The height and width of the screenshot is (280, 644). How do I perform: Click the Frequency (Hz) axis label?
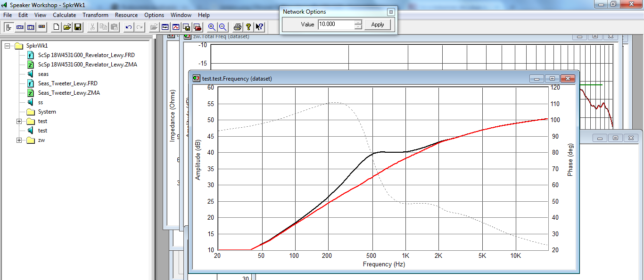pyautogui.click(x=384, y=264)
